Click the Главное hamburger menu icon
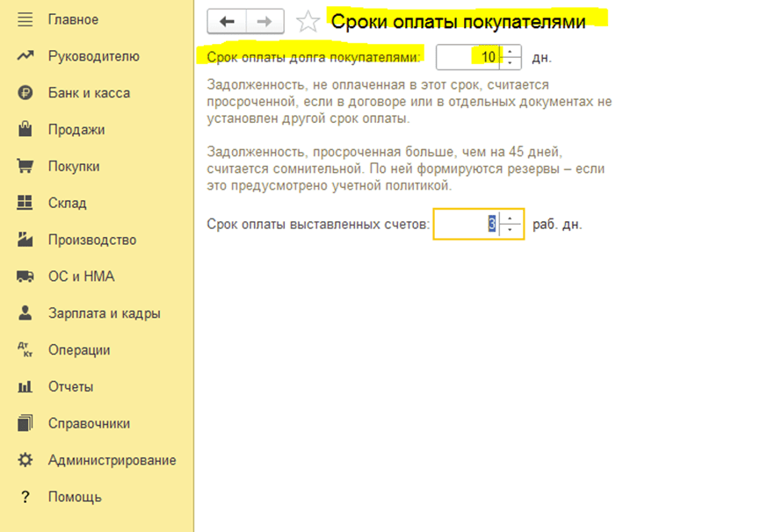This screenshot has height=532, width=775. (x=25, y=20)
